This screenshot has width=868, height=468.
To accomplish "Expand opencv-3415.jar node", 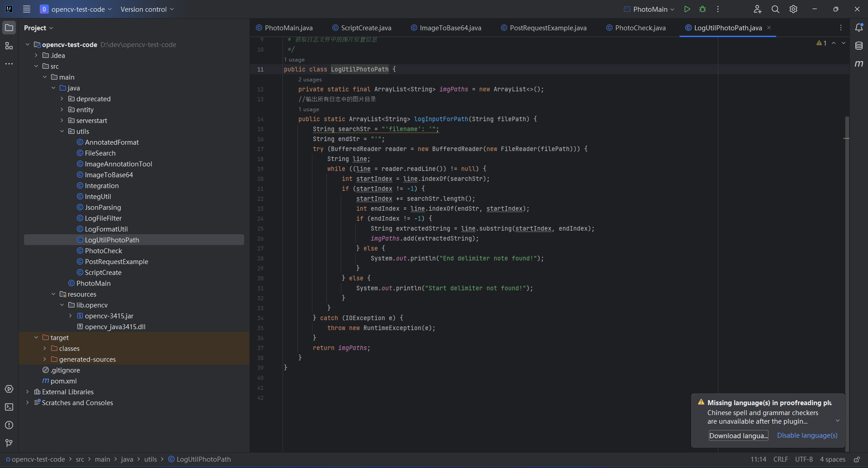I will [71, 316].
